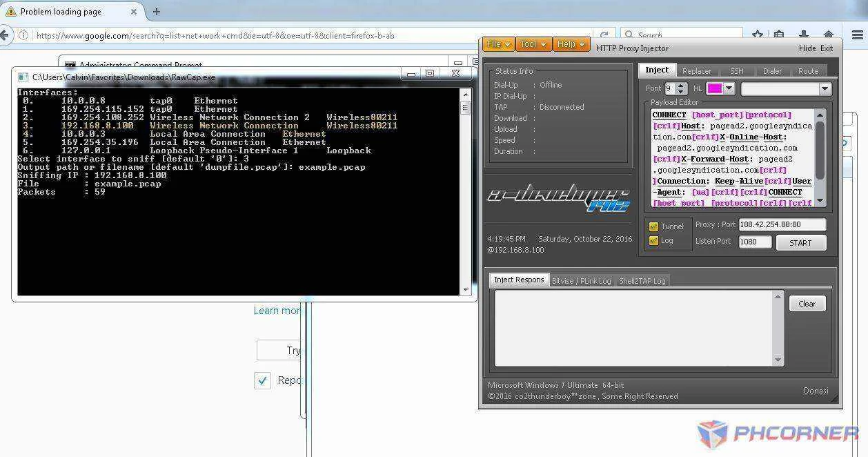Open the Inject Respons log tab
Viewport: 868px width, 457px height.
click(519, 280)
